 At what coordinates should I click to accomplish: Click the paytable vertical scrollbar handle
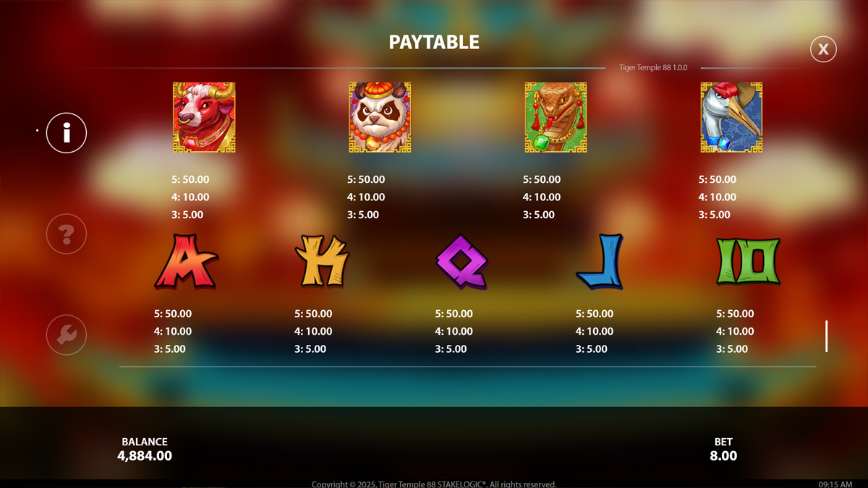tap(826, 336)
